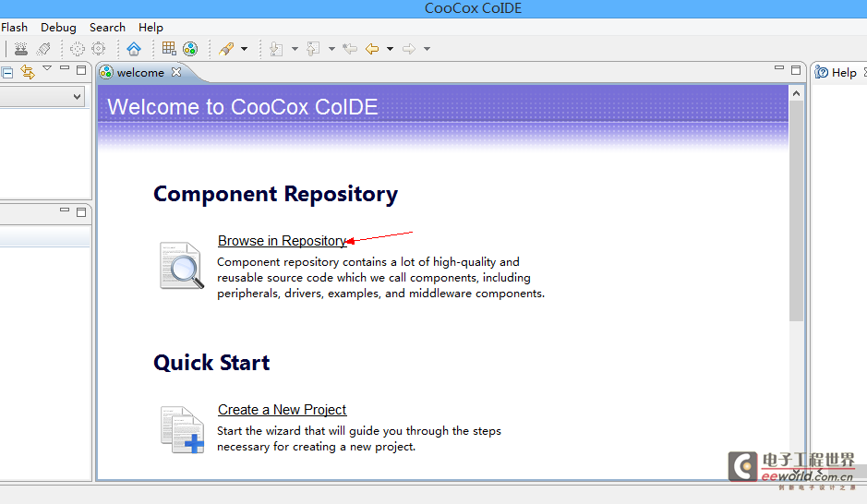Screen dimensions: 867x504
Task: Go to Last Edit Location arrow icon
Action: 349,49
